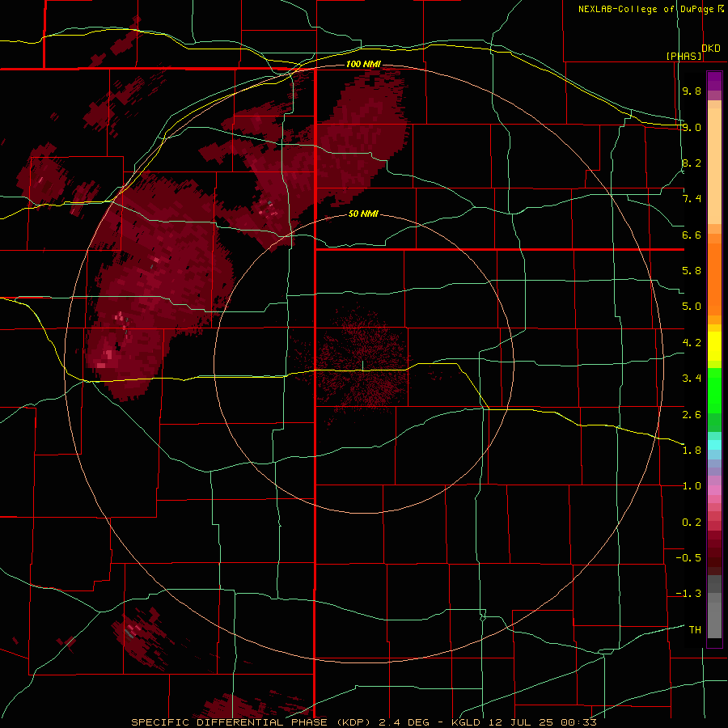
Task: Click the KGLD station identifier in caption
Action: coord(468,722)
